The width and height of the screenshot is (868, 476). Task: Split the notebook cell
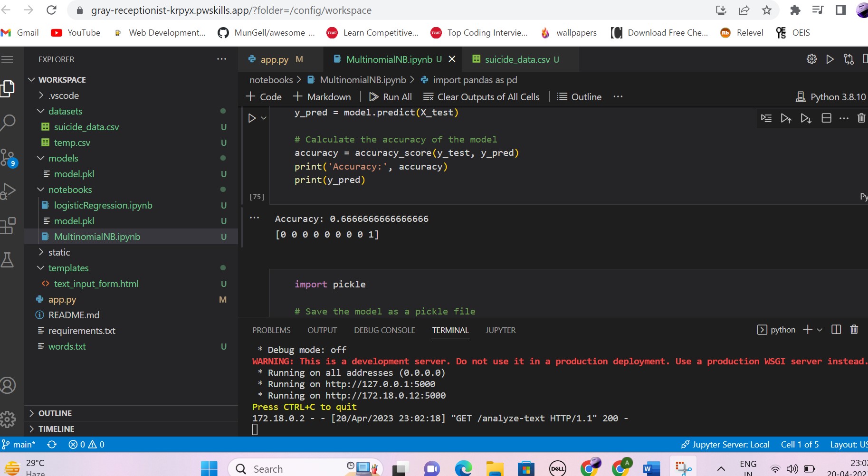826,118
